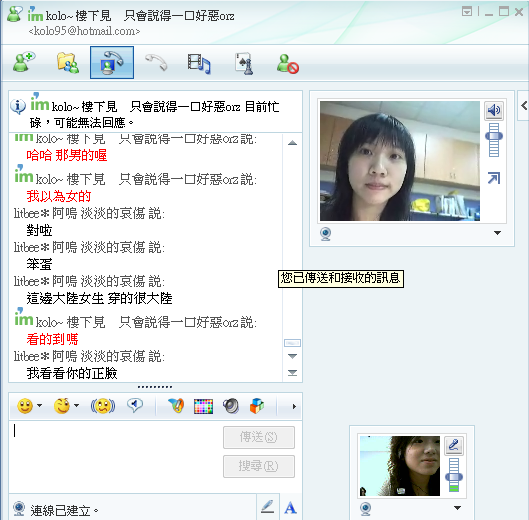Block this contact icon
This screenshot has width=529, height=520.
(288, 63)
